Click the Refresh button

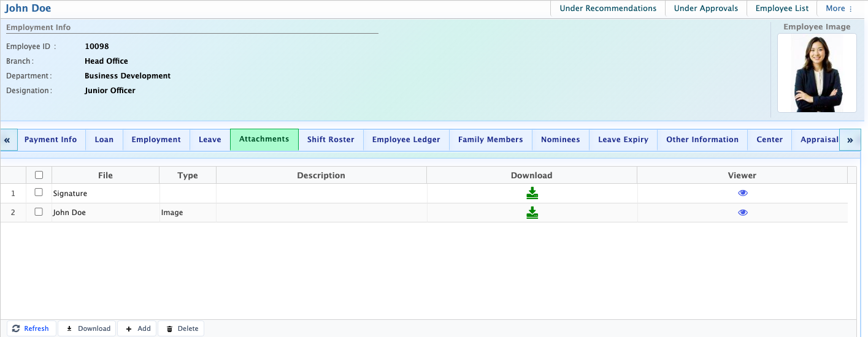click(31, 328)
